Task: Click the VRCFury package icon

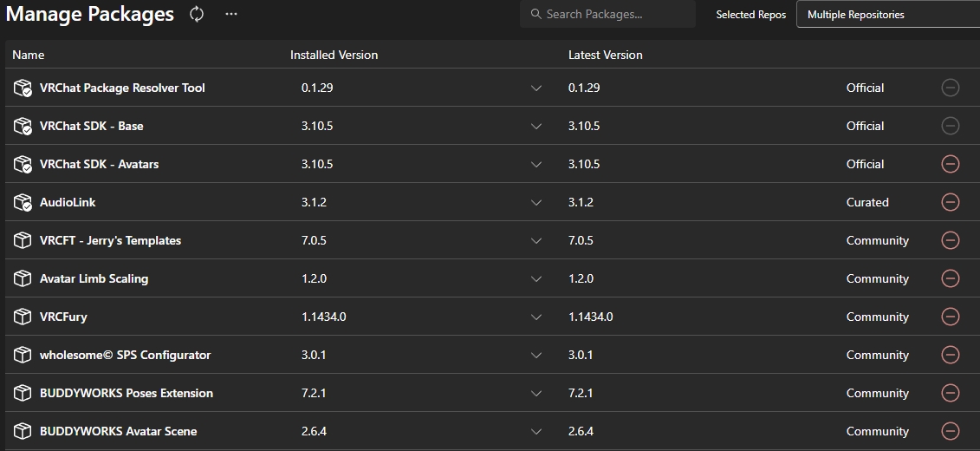Action: coord(23,317)
